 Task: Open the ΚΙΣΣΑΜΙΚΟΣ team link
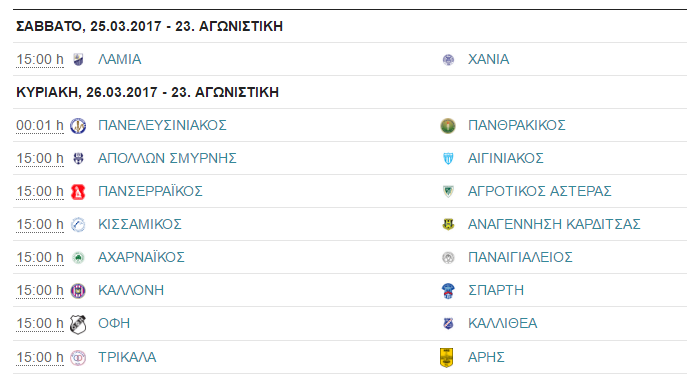tap(140, 224)
